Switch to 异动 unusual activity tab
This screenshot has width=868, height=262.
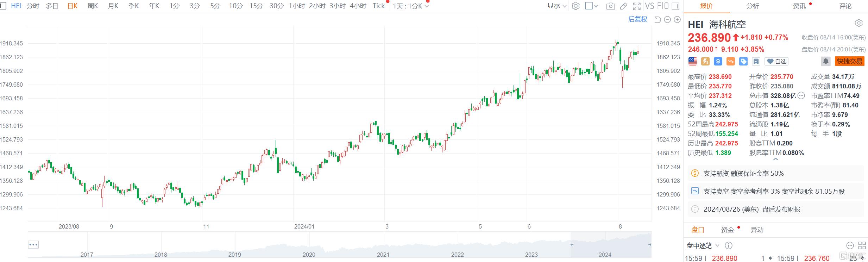(x=757, y=230)
